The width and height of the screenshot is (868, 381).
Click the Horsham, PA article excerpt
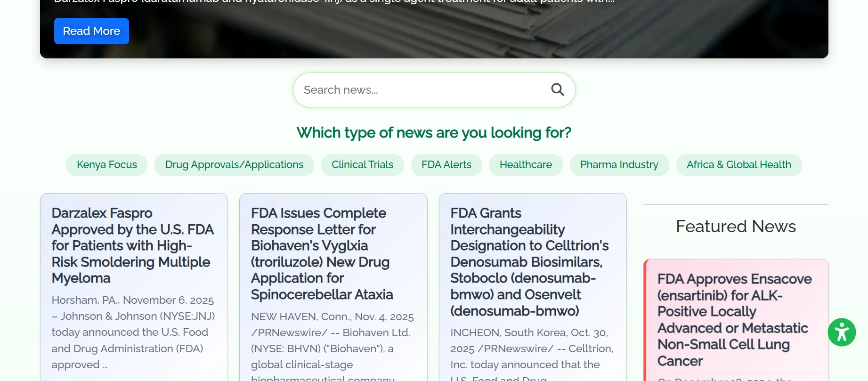click(x=133, y=332)
